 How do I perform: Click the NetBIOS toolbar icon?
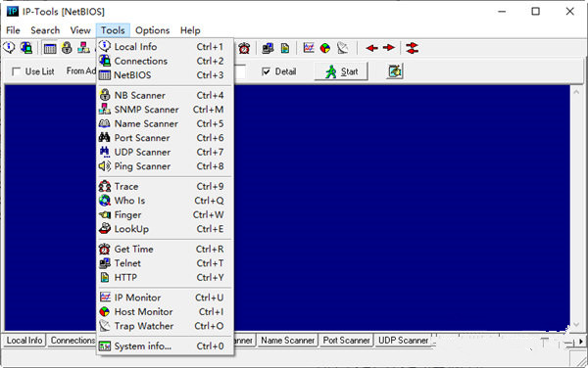pyautogui.click(x=50, y=48)
